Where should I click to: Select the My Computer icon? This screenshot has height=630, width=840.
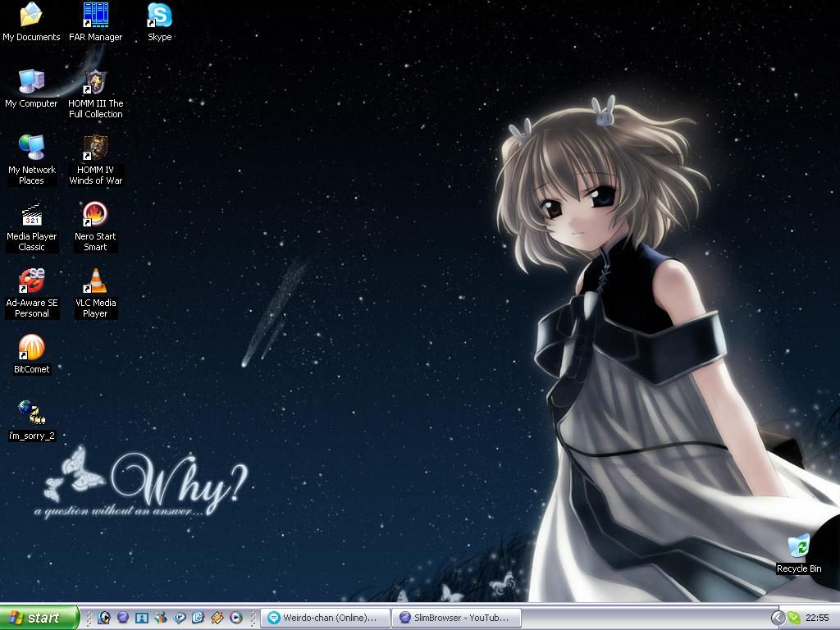(x=31, y=89)
